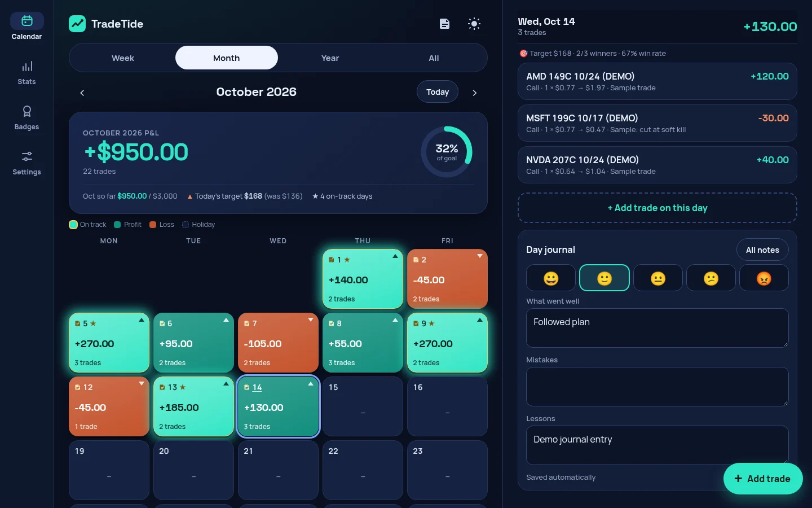Select the angry face emoji mood
Image resolution: width=812 pixels, height=508 pixels.
coord(764,278)
